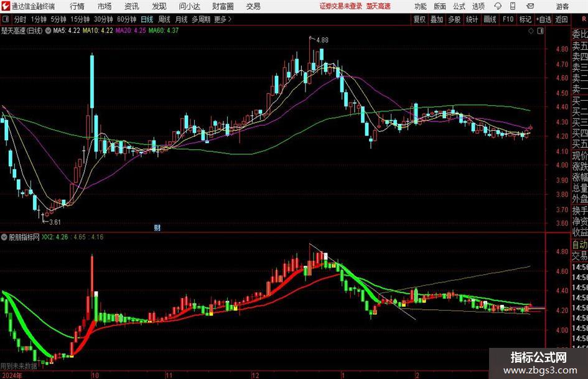Image resolution: width=588 pixels, height=379 pixels.
Task: Switch to 60分钟 period tab
Action: point(126,19)
